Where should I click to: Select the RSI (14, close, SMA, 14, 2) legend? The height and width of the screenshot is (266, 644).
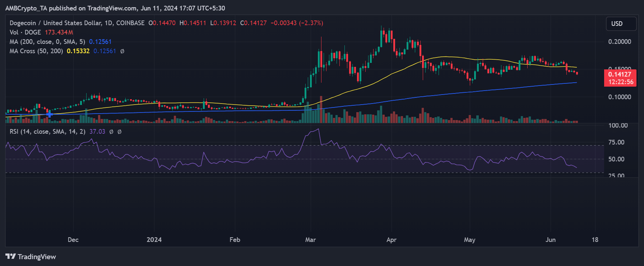47,132
